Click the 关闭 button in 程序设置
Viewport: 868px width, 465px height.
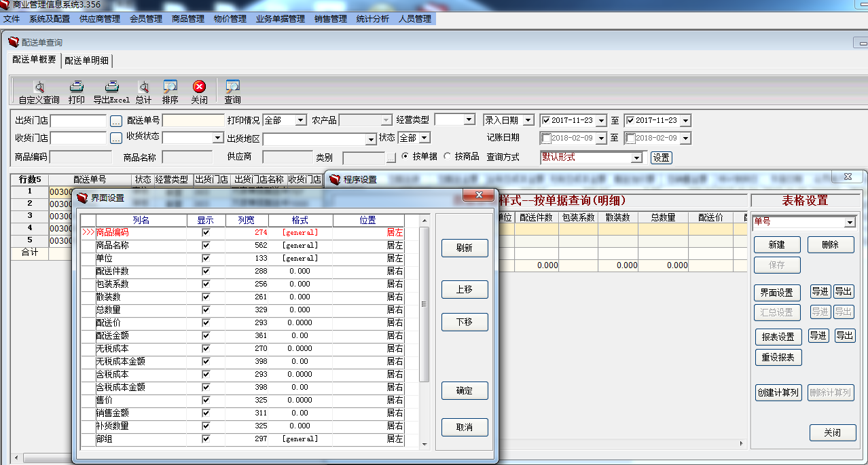833,432
